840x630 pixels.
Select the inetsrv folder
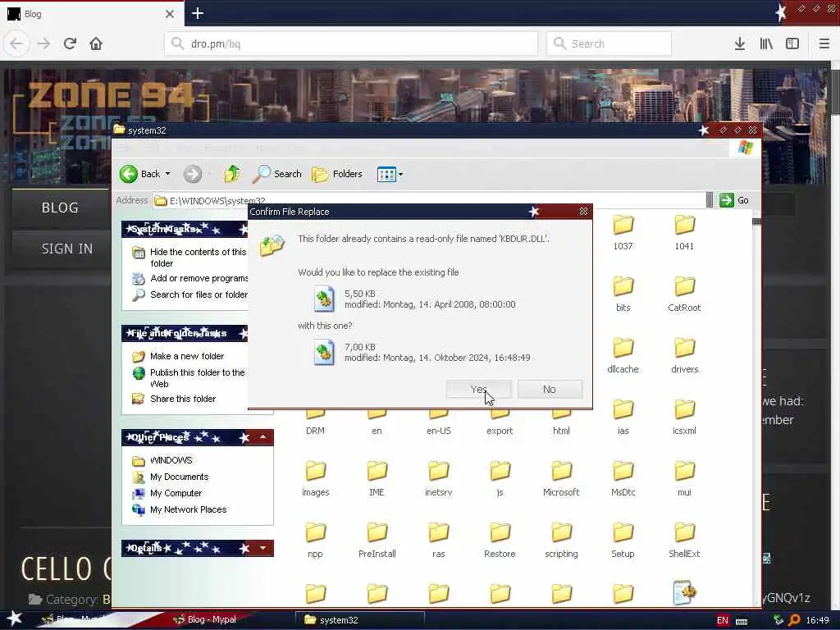(x=438, y=479)
